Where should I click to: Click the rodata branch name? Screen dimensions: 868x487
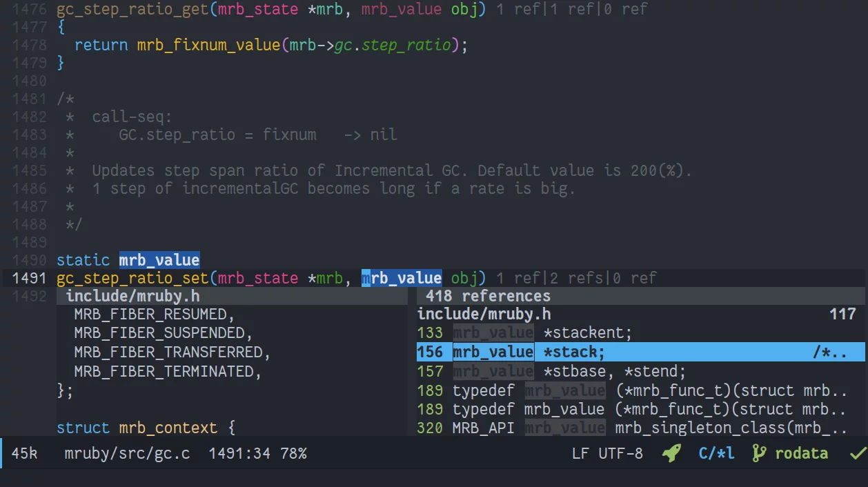coord(801,453)
